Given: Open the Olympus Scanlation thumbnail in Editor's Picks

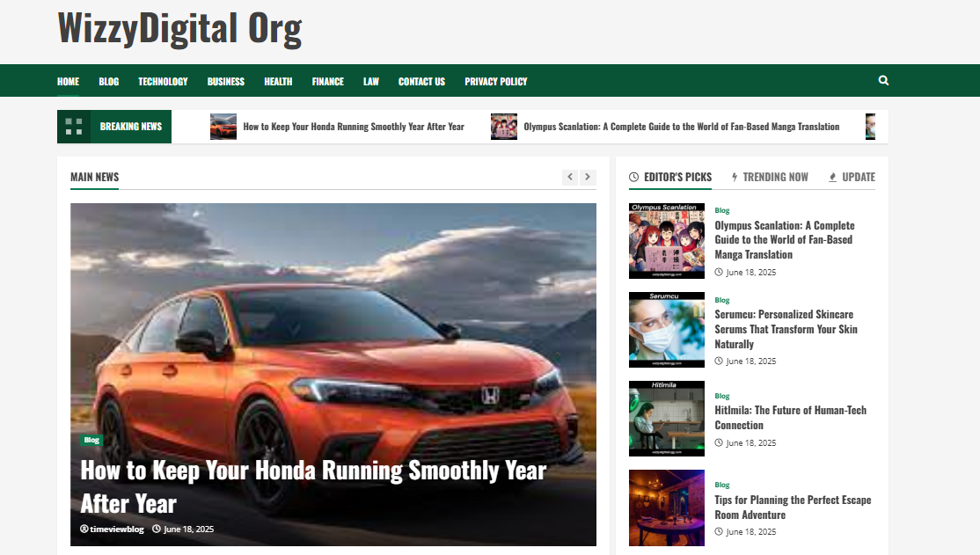Looking at the screenshot, I should tap(666, 241).
